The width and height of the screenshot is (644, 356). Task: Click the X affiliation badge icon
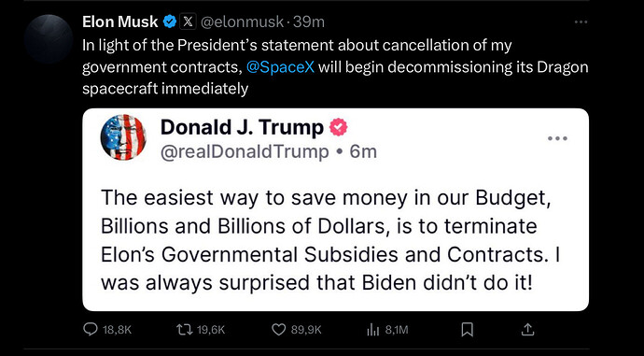[188, 21]
